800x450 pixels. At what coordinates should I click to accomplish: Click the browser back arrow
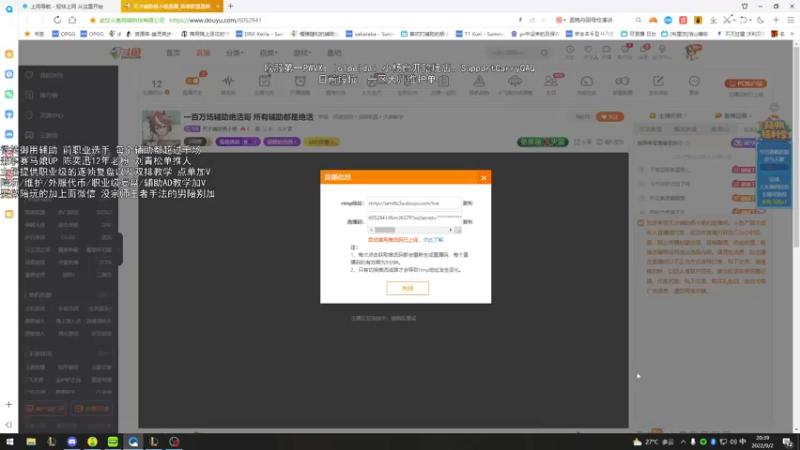coord(28,20)
